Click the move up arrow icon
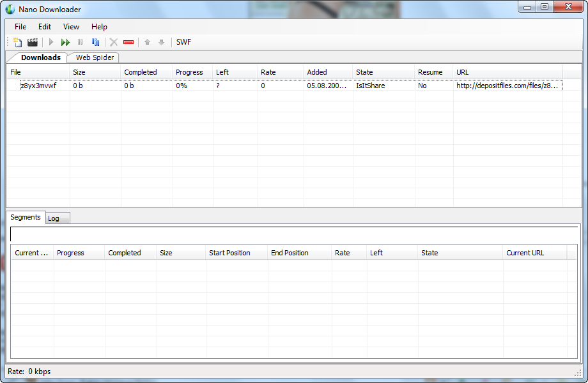This screenshot has height=383, width=588. (x=147, y=42)
